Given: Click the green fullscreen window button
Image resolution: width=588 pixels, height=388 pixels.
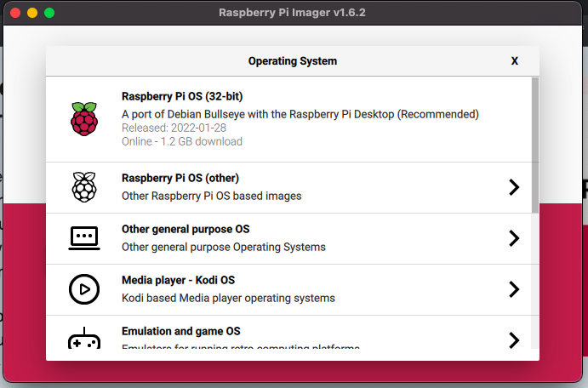Looking at the screenshot, I should tap(49, 13).
